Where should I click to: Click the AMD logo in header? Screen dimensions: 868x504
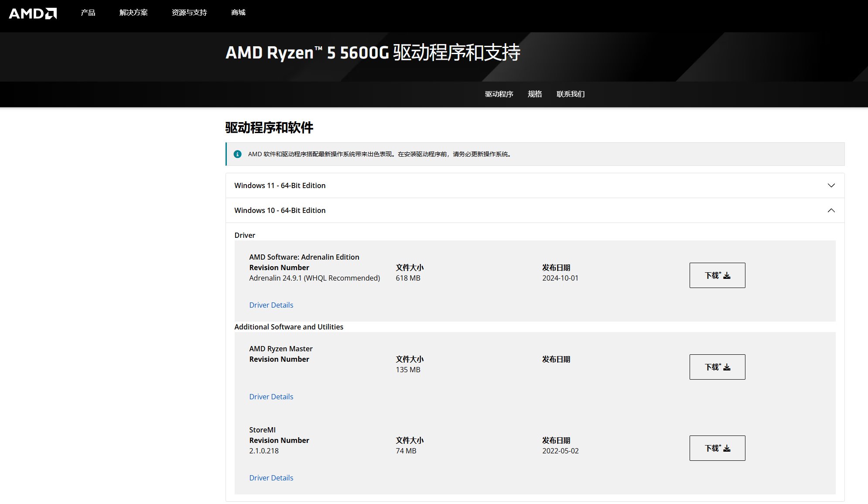coord(33,14)
